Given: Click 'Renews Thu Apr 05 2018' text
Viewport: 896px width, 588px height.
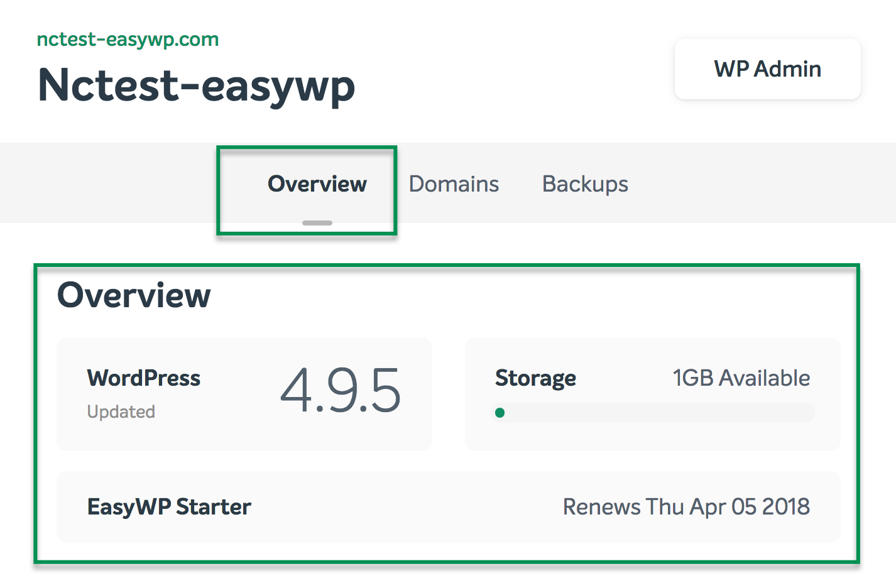Looking at the screenshot, I should [686, 507].
